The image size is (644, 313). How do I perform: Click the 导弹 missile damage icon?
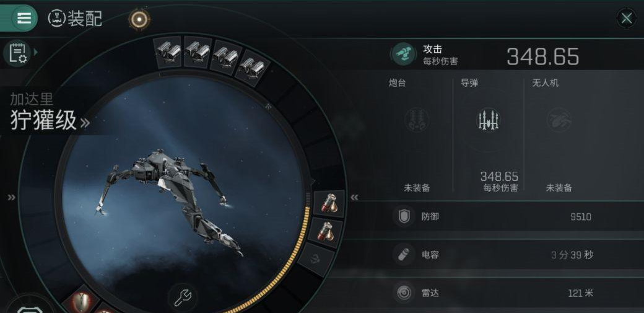489,120
